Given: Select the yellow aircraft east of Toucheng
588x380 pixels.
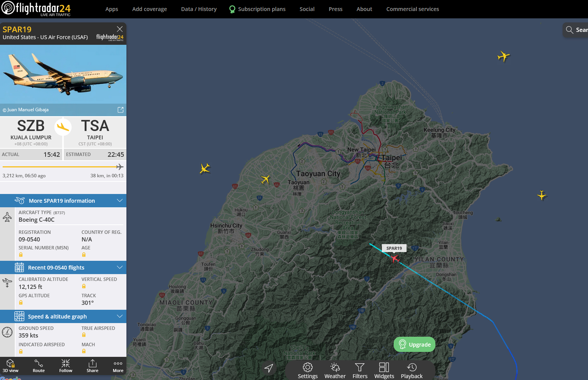Looking at the screenshot, I should point(542,195).
